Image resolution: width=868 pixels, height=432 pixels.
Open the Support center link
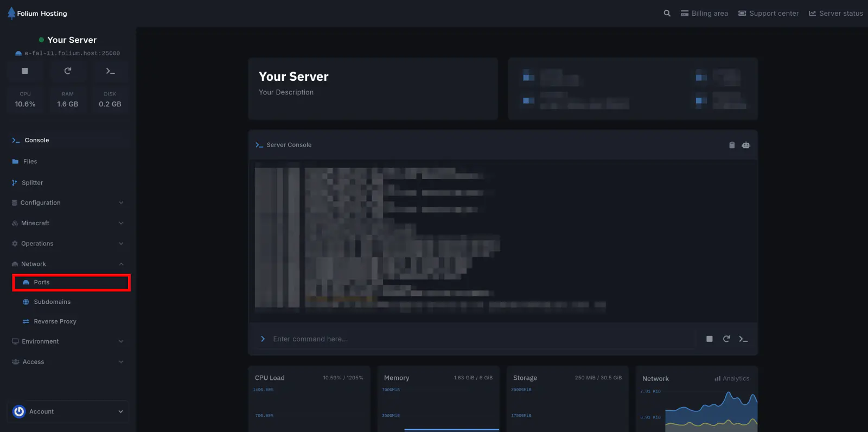point(769,14)
